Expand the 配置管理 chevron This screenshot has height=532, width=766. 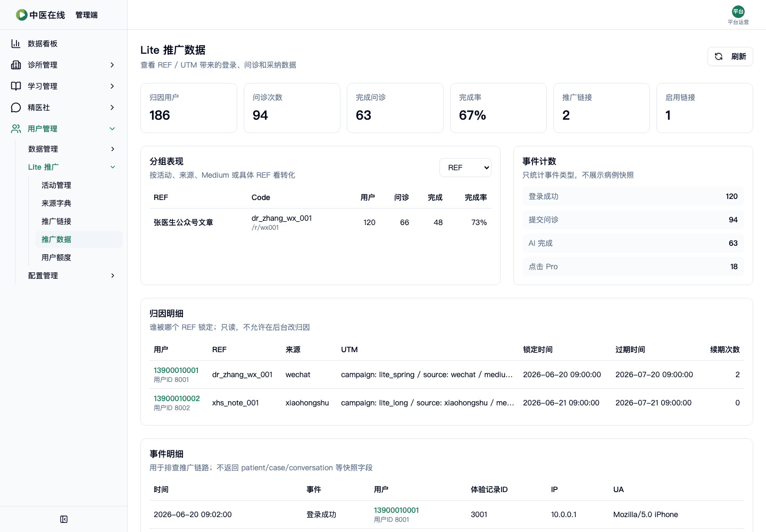[112, 276]
